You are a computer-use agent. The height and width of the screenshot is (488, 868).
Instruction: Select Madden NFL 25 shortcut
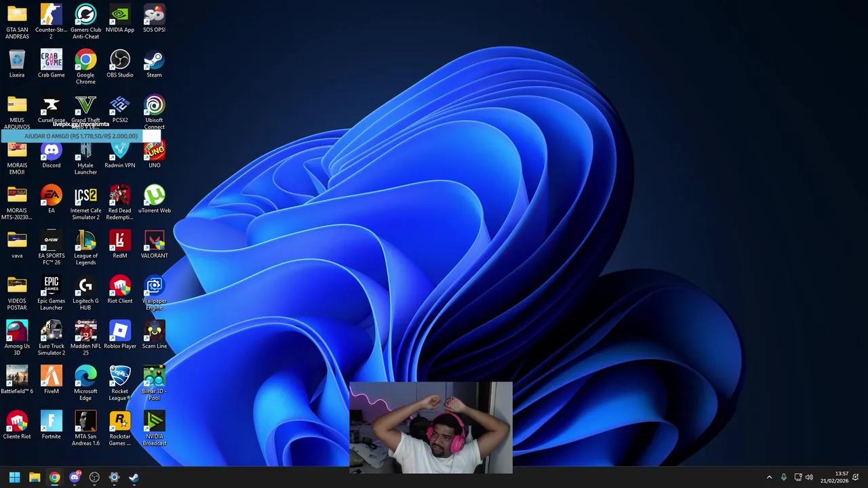click(x=85, y=338)
